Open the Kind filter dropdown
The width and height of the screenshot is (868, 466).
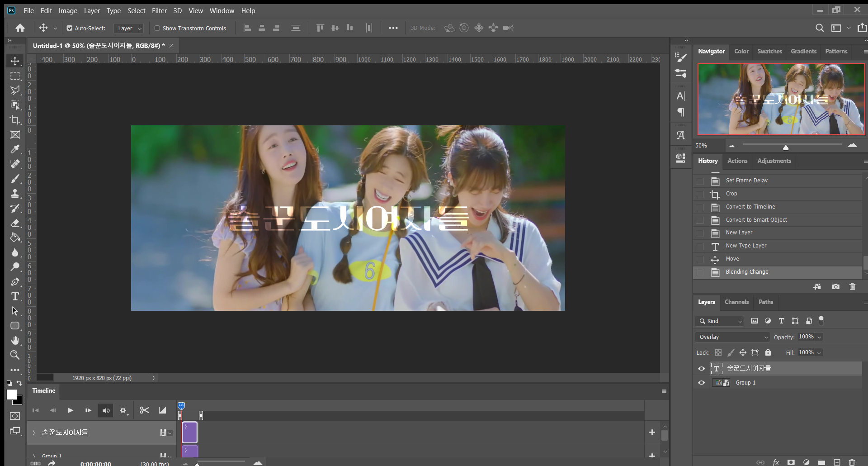[719, 321]
